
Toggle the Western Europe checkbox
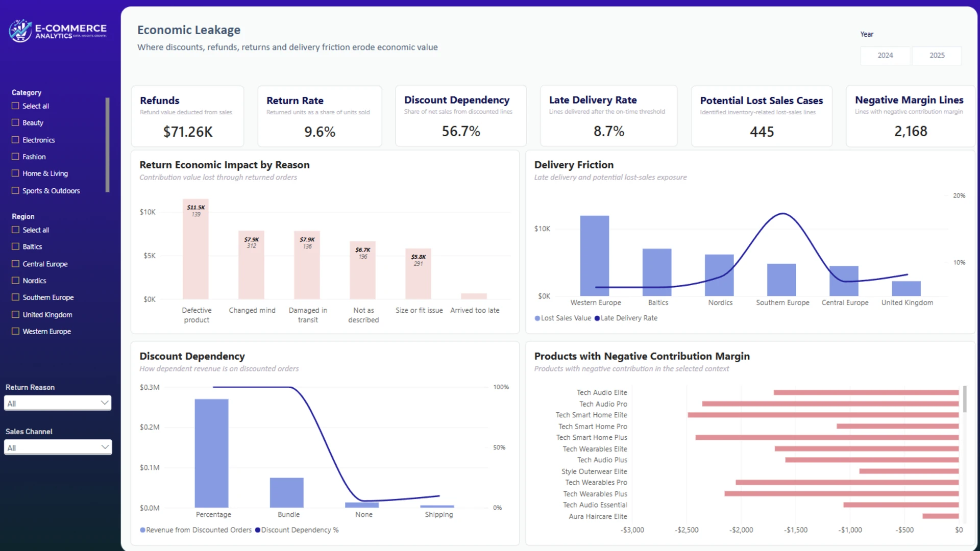click(15, 331)
